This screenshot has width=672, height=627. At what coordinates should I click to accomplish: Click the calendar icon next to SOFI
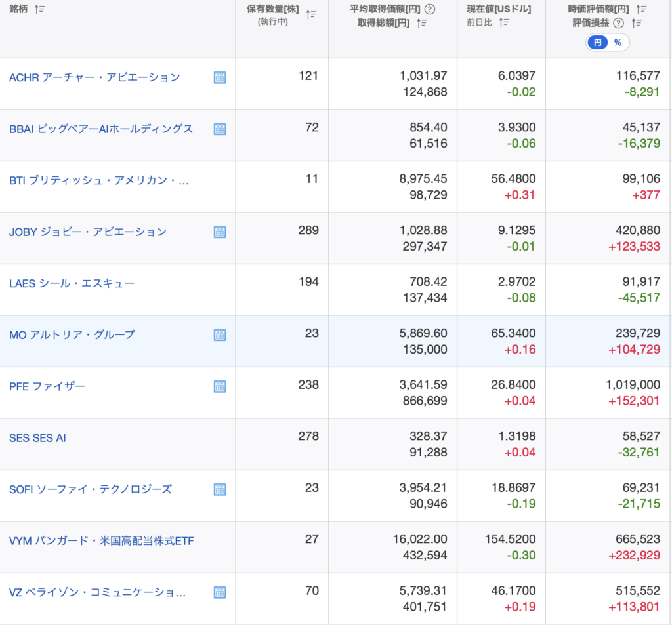click(220, 489)
